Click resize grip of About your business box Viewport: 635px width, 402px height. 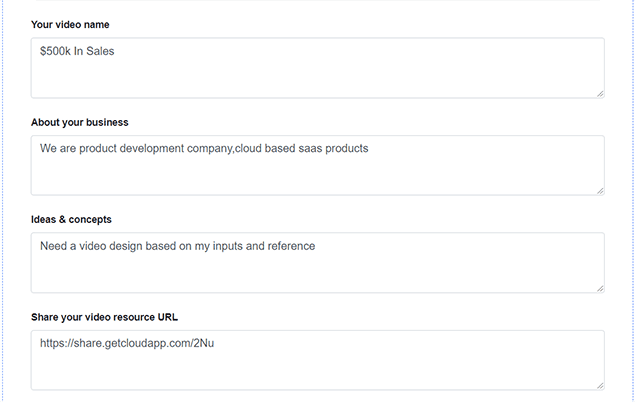pos(600,190)
